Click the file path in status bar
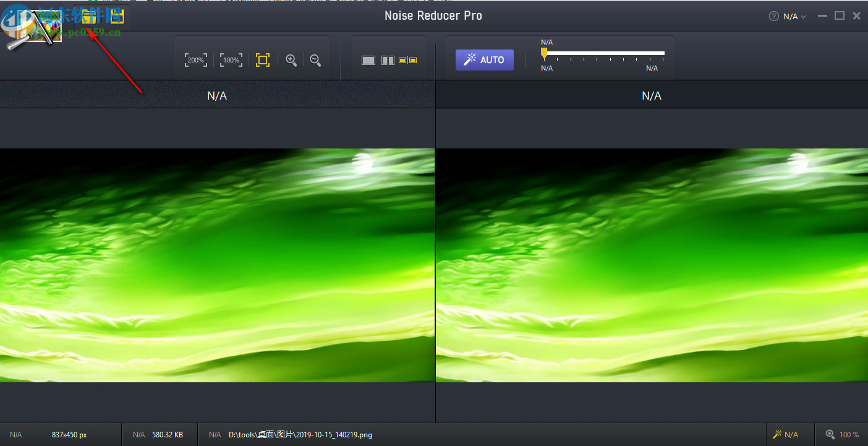 [x=300, y=435]
